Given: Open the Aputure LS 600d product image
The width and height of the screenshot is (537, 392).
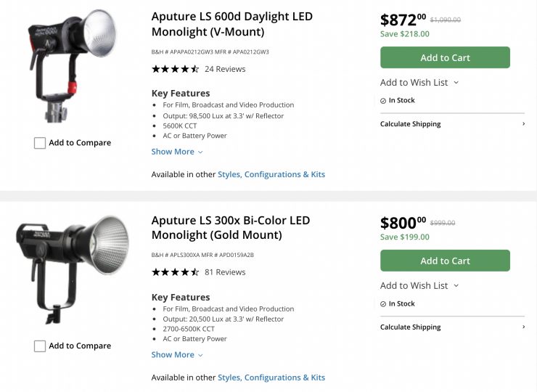Looking at the screenshot, I should coord(73,65).
